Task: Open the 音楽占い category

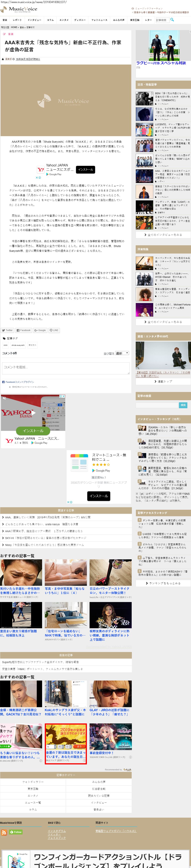Action: pyautogui.click(x=99, y=809)
